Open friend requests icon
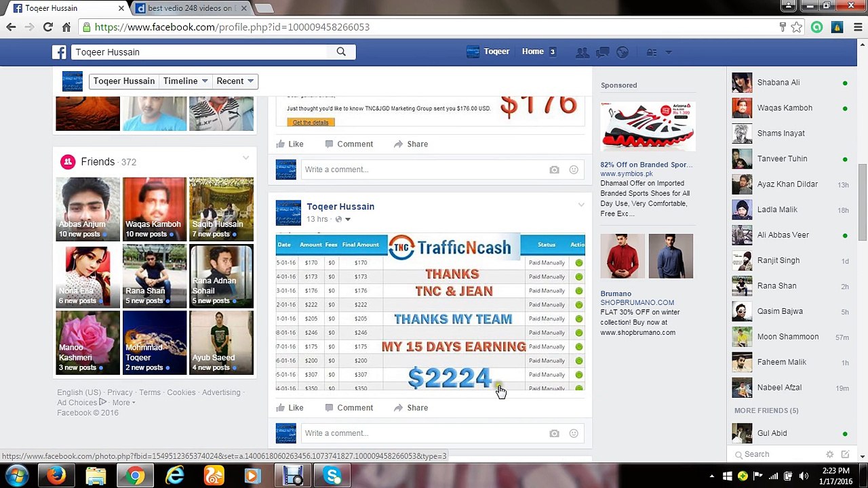The height and width of the screenshot is (488, 868). point(582,52)
